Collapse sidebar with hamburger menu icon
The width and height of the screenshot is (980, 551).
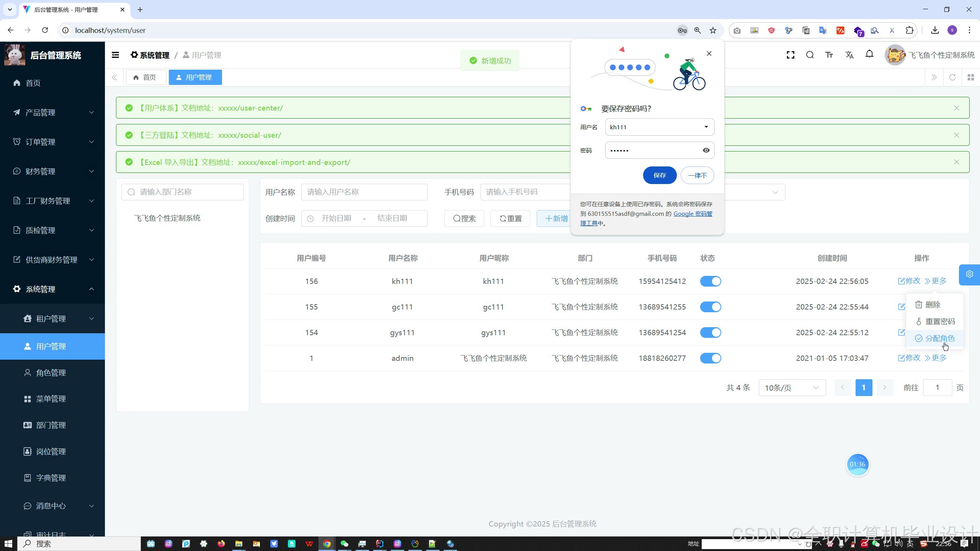coord(115,55)
